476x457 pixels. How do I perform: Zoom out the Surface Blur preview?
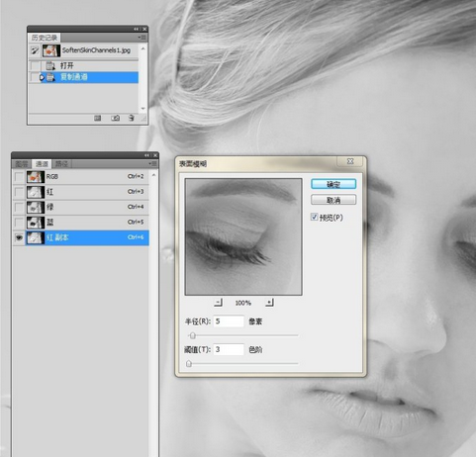(218, 303)
